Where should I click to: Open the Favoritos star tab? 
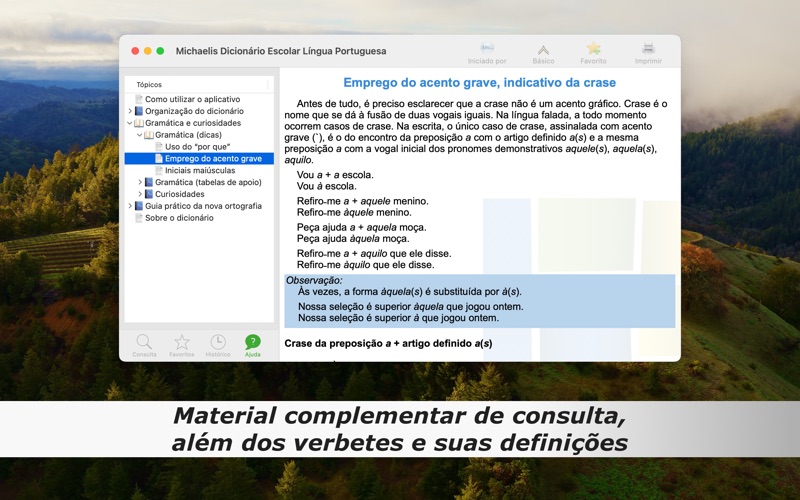pyautogui.click(x=182, y=345)
